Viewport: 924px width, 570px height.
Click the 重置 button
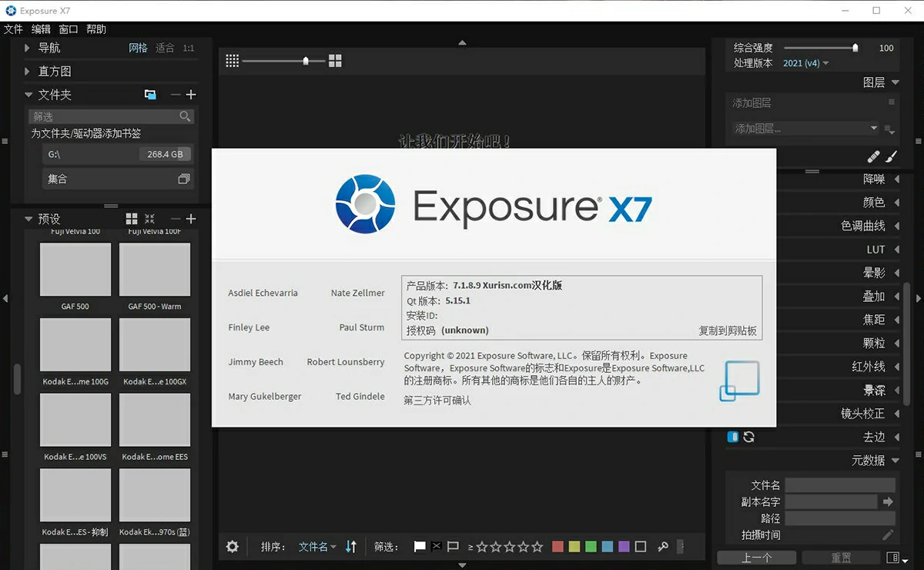(841, 558)
